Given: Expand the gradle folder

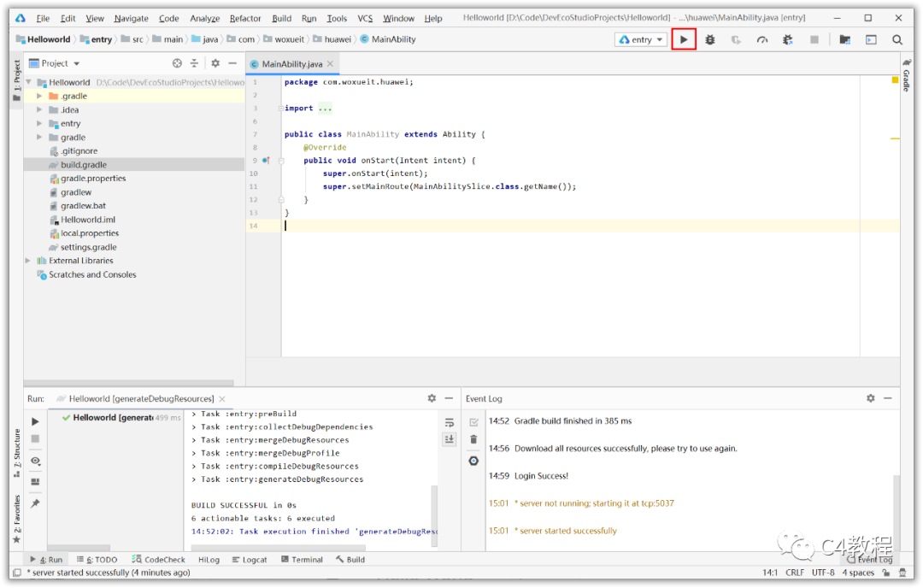Looking at the screenshot, I should pyautogui.click(x=39, y=137).
